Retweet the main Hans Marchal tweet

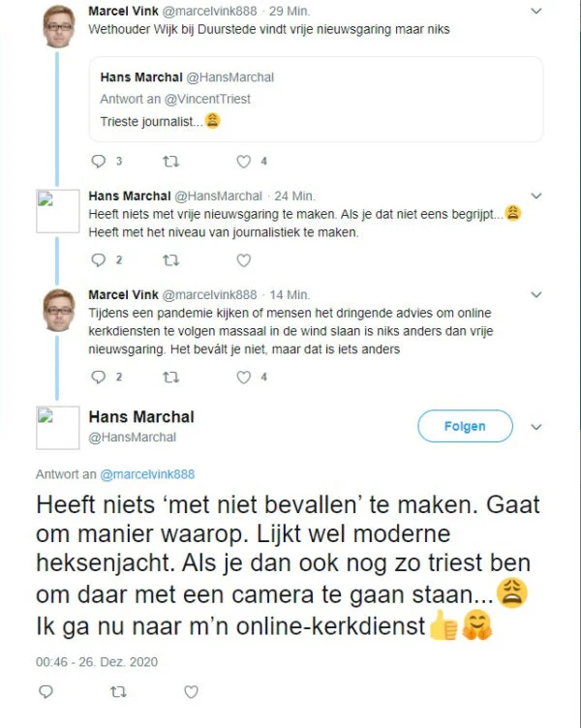(x=118, y=691)
